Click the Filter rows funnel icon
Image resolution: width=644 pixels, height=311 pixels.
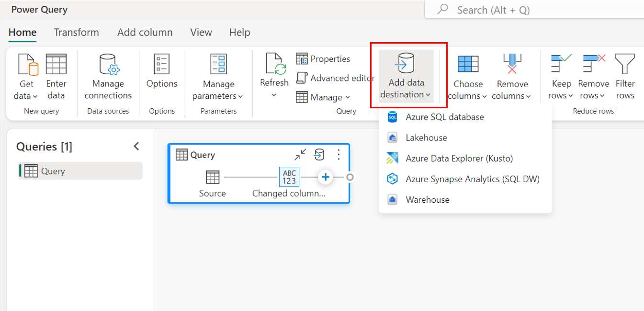pos(625,64)
